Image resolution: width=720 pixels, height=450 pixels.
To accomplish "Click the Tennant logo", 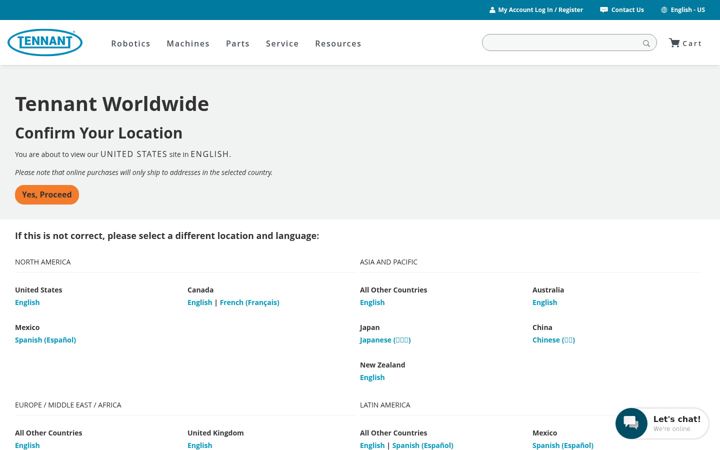I will (45, 42).
